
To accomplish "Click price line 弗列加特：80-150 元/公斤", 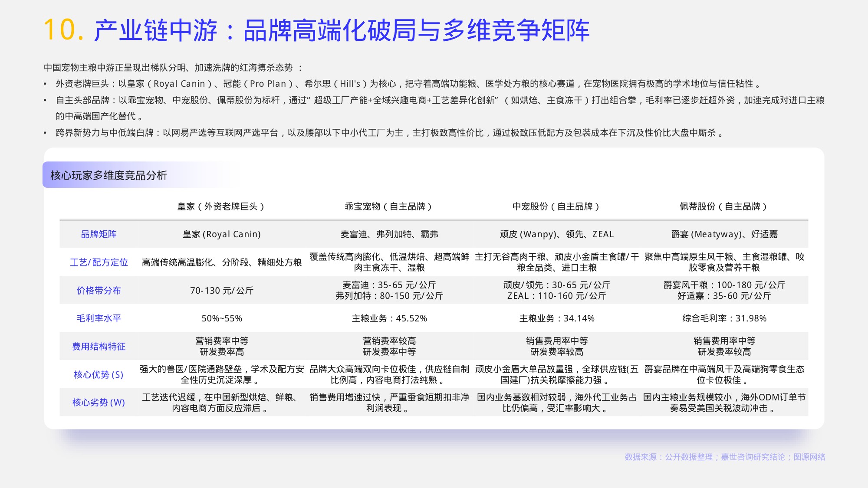I will coord(389,296).
